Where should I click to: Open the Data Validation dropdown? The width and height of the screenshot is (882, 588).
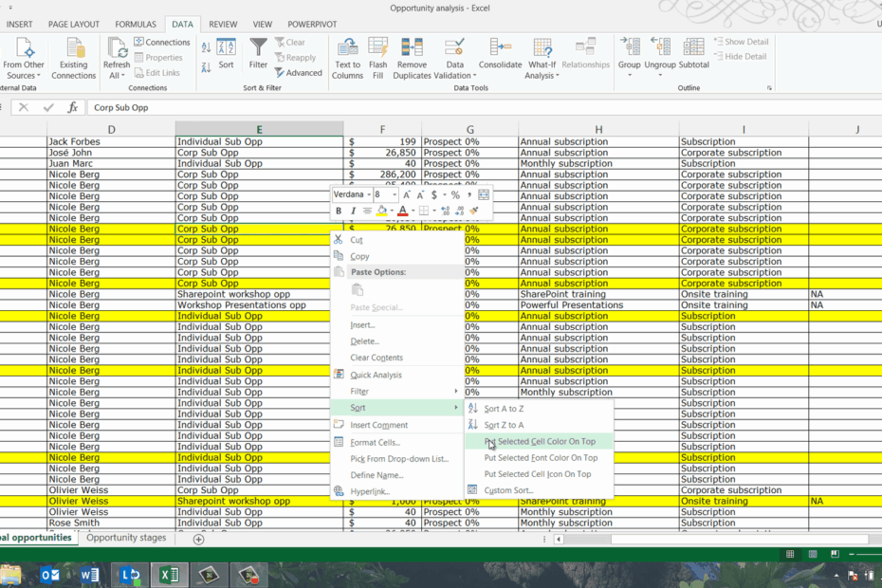(474, 76)
